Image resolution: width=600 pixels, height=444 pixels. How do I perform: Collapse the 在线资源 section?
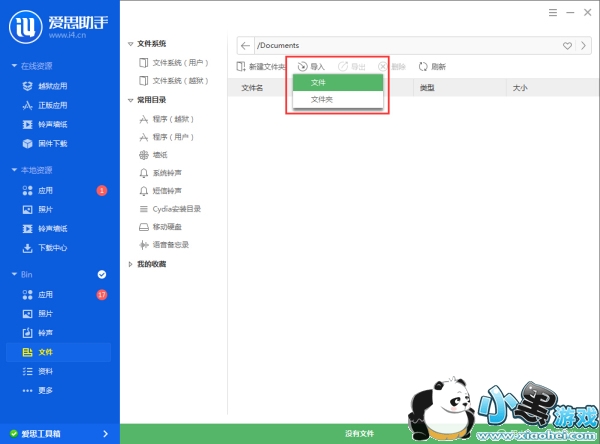14,66
